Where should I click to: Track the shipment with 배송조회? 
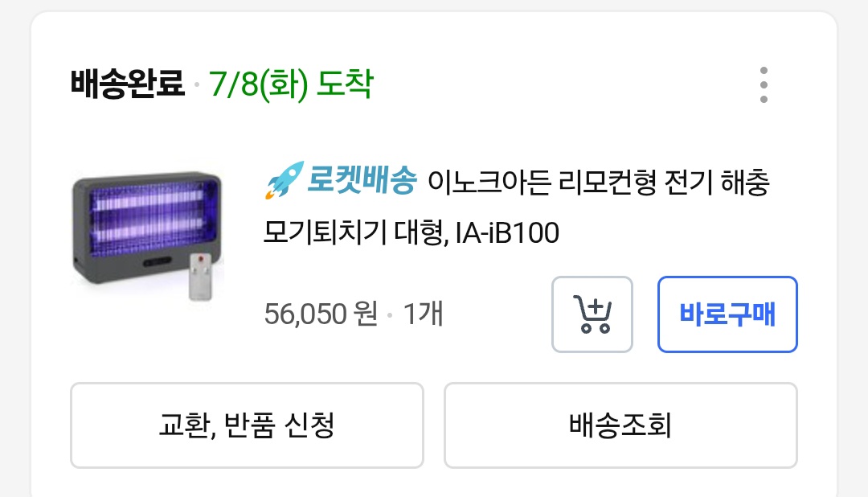(x=620, y=425)
